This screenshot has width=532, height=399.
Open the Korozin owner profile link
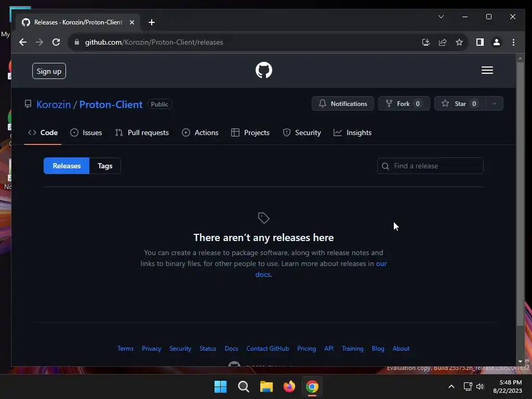coord(54,104)
